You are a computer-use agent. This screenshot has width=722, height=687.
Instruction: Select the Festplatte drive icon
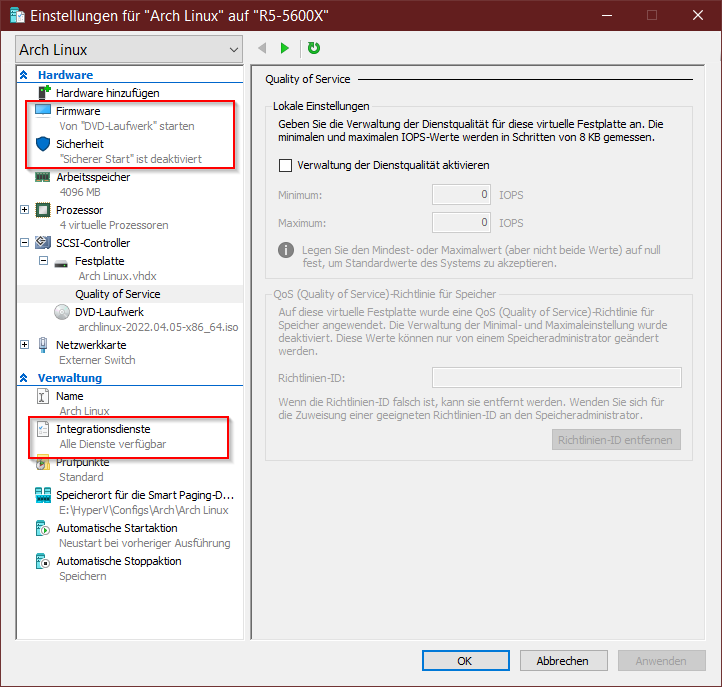pos(61,263)
